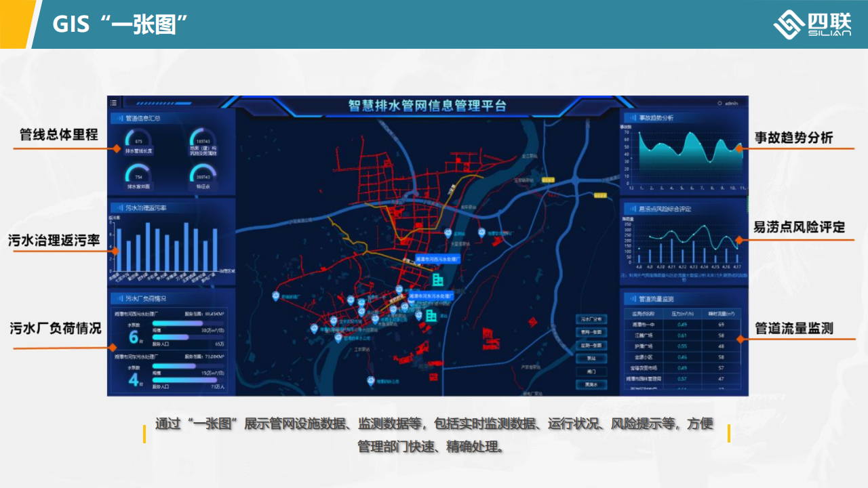Click the pump count 6 for 河西污水处理厂
This screenshot has height=488, width=868.
(x=133, y=338)
